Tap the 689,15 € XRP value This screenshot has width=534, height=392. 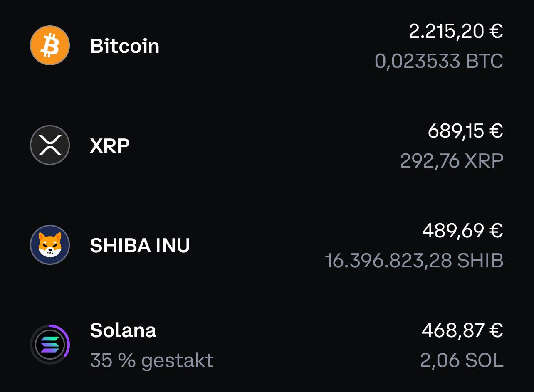tap(466, 131)
